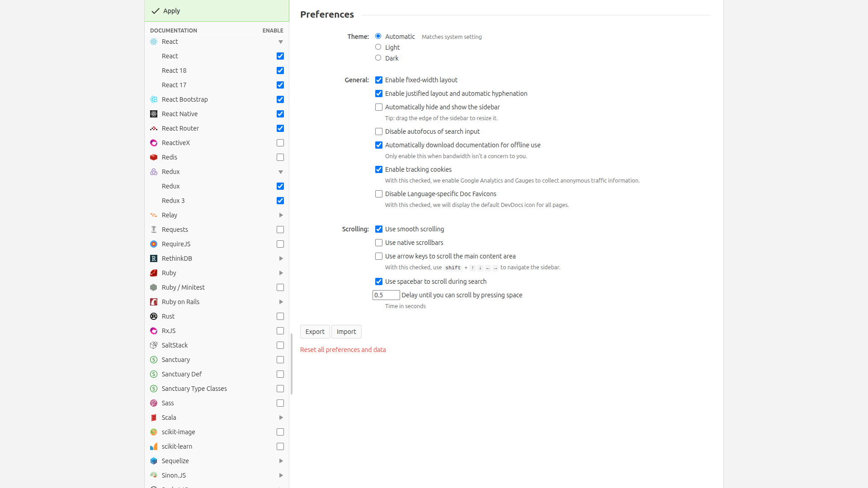The image size is (868, 488).
Task: Collapse the React documentation group
Action: pos(281,42)
